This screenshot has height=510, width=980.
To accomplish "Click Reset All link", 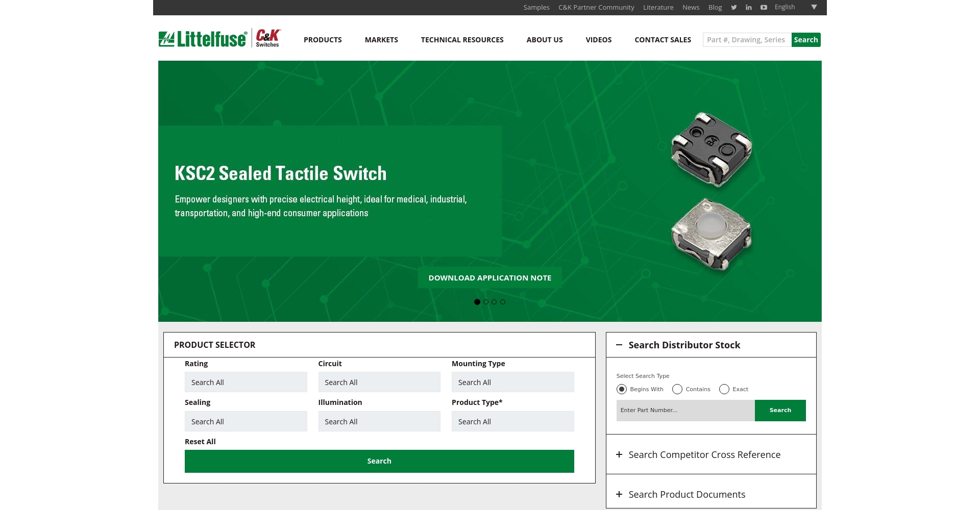I will [200, 442].
